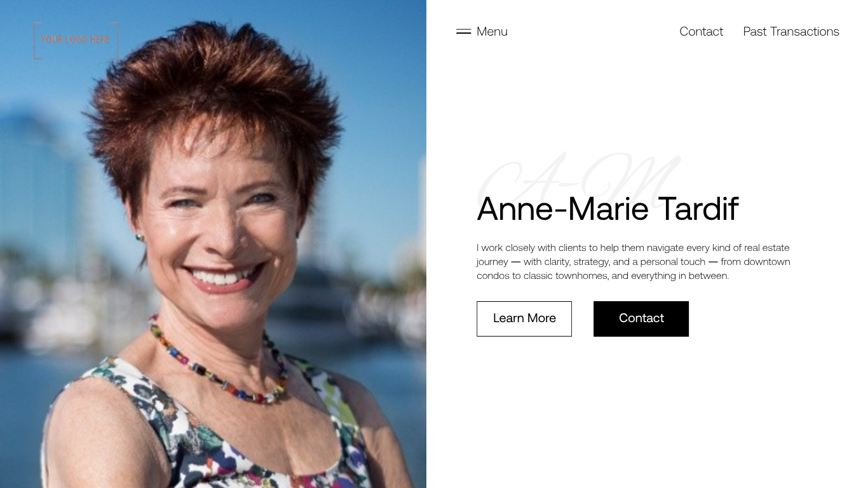Click the floral top in the portrait
868x488 pixels.
click(x=210, y=432)
